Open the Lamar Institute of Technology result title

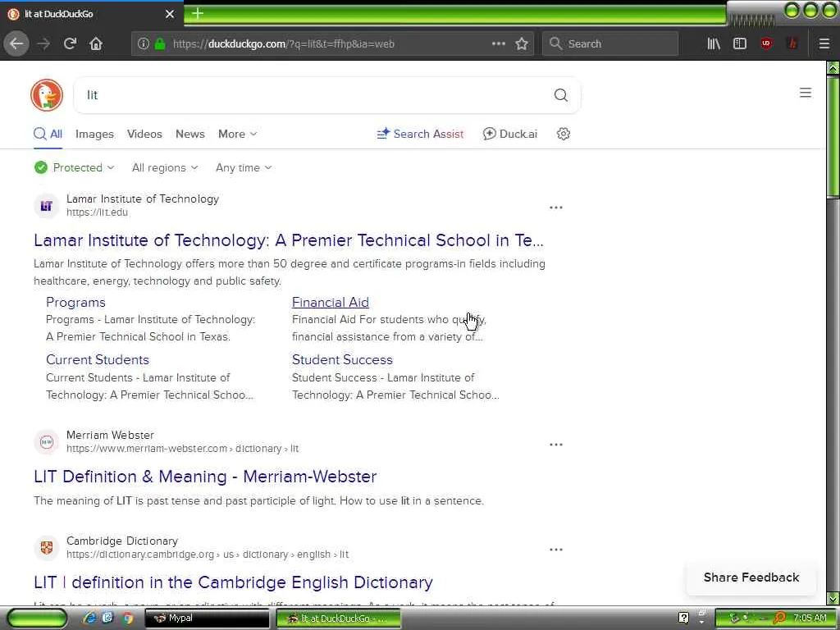point(288,240)
